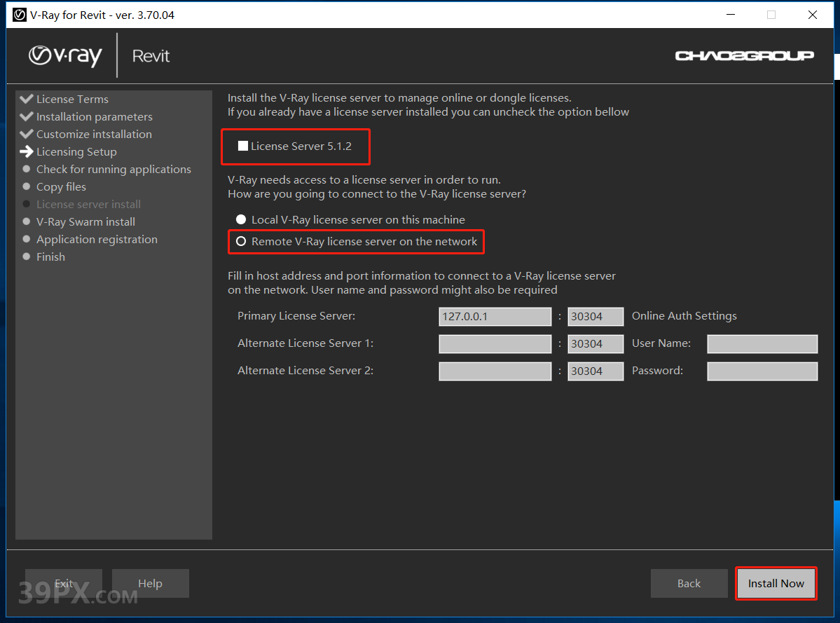This screenshot has width=840, height=623.
Task: Click the V-Ray app icon in title bar
Action: pos(20,15)
